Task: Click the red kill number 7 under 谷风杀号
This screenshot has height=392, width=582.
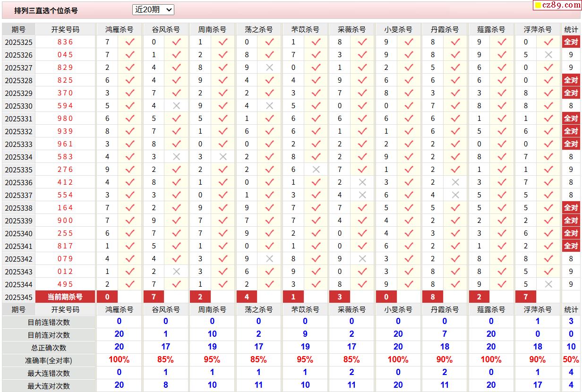Action: click(x=154, y=297)
